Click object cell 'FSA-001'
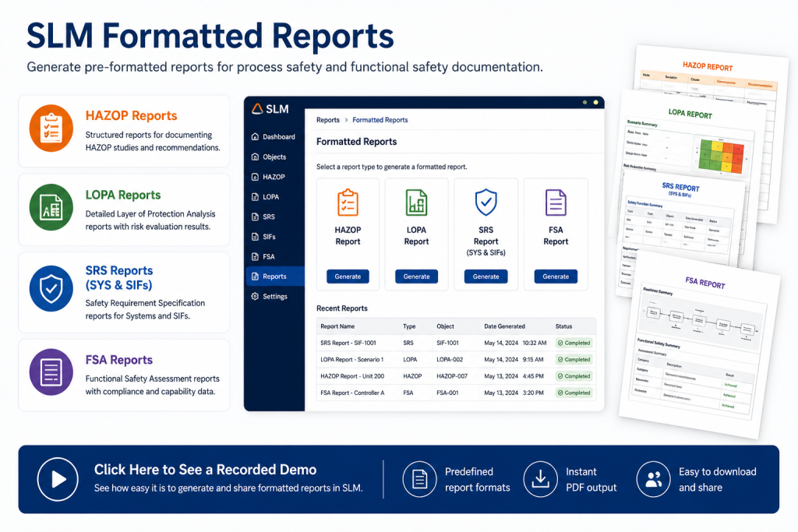Screen dimensions: 798x532 point(447,393)
